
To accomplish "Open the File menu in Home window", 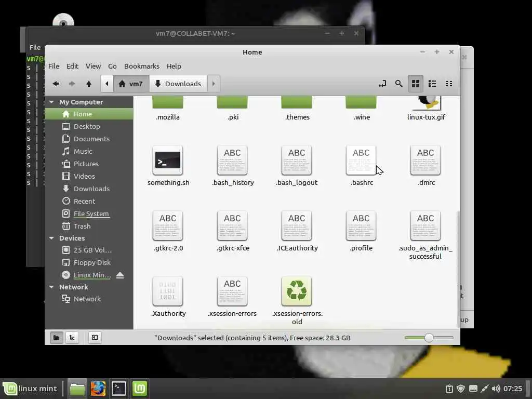I will point(54,66).
